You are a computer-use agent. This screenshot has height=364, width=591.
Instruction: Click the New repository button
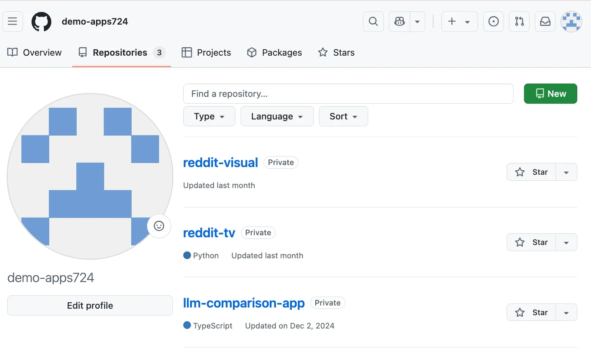(550, 94)
